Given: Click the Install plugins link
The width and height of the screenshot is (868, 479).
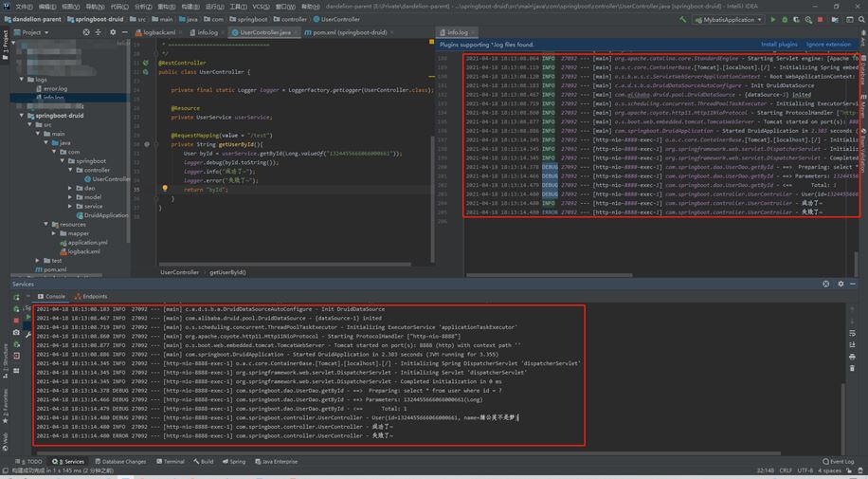Looking at the screenshot, I should coord(779,44).
